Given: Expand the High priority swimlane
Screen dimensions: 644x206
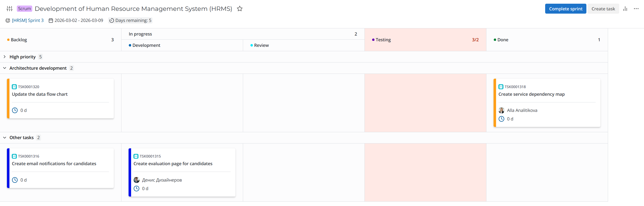Looking at the screenshot, I should point(5,57).
